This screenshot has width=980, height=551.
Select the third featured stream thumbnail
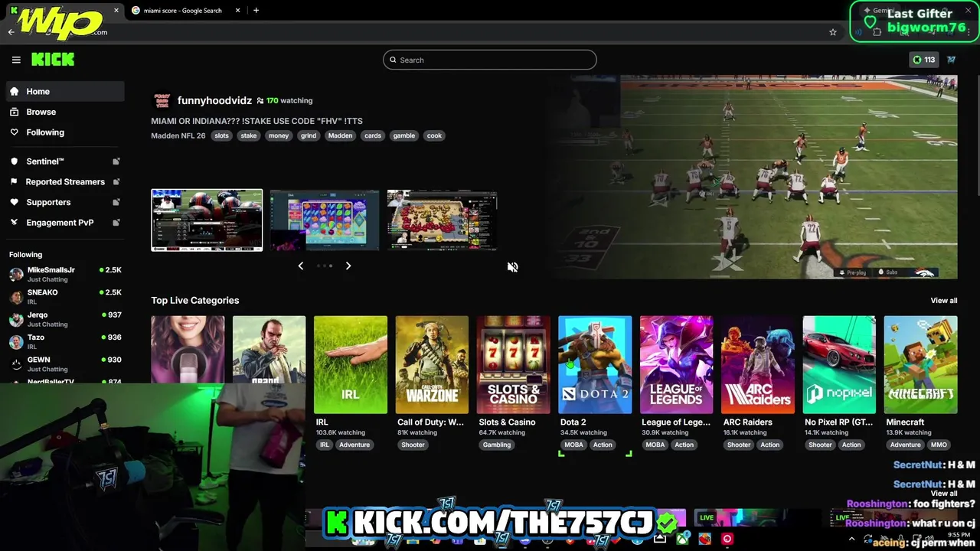tap(442, 220)
